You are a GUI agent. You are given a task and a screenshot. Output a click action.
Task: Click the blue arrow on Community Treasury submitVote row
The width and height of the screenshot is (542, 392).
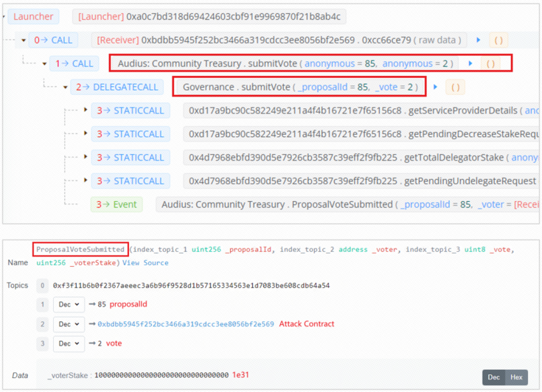pyautogui.click(x=470, y=63)
